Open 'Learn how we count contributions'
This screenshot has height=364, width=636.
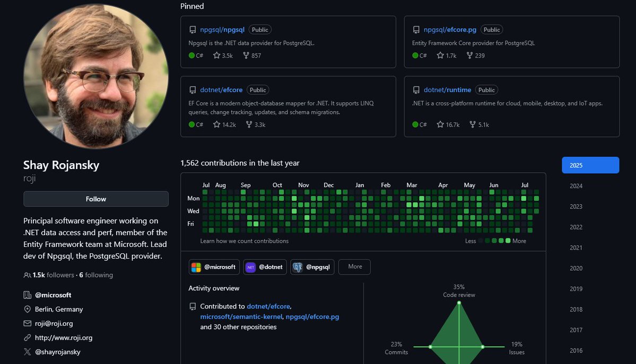(x=244, y=241)
